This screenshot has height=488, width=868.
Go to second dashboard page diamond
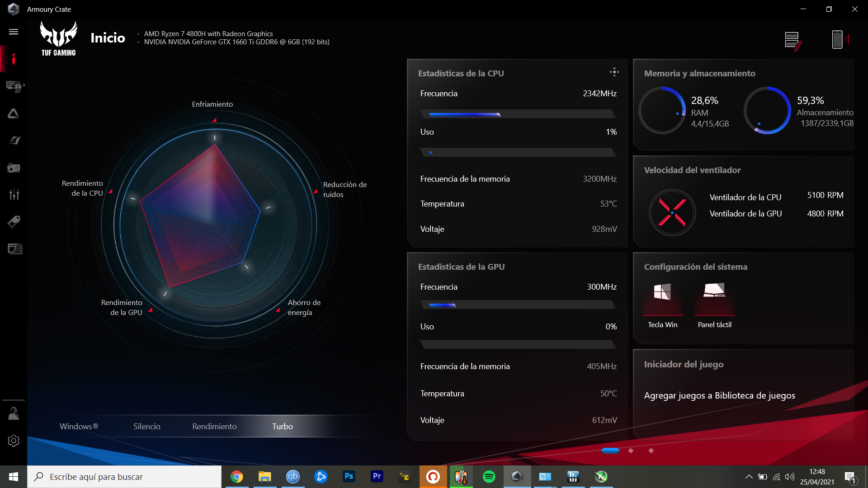631,450
